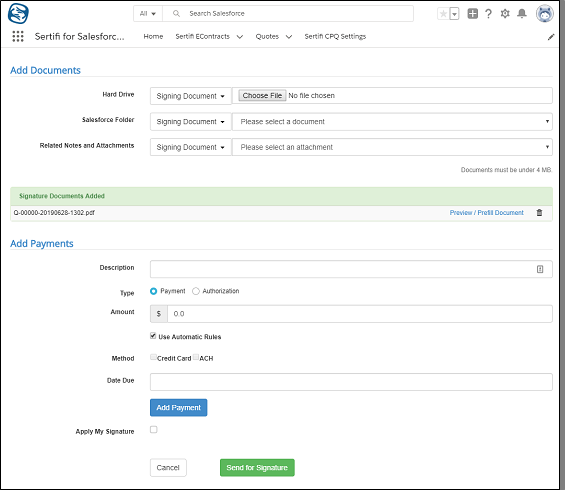Click the icon inside Description field
The width and height of the screenshot is (565, 490).
(540, 269)
